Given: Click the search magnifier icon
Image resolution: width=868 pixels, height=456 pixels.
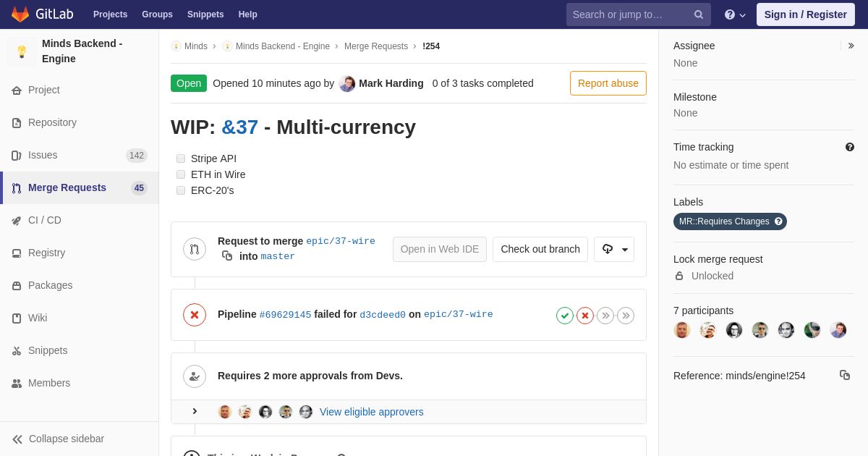Looking at the screenshot, I should (x=699, y=14).
